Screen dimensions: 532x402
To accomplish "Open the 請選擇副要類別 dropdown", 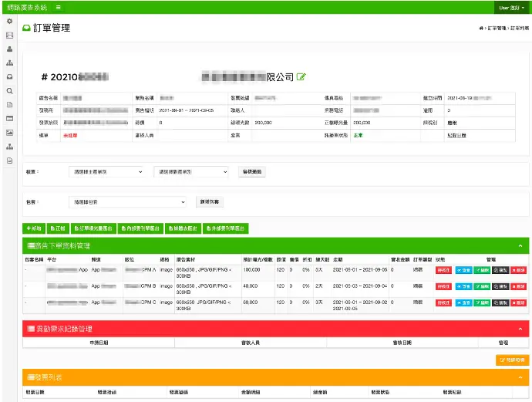I will pos(191,172).
